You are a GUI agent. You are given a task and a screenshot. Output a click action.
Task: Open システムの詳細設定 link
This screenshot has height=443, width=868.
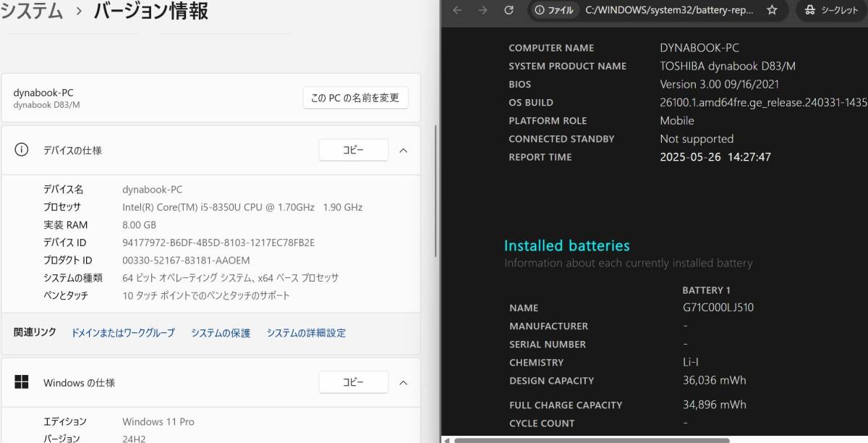click(306, 333)
